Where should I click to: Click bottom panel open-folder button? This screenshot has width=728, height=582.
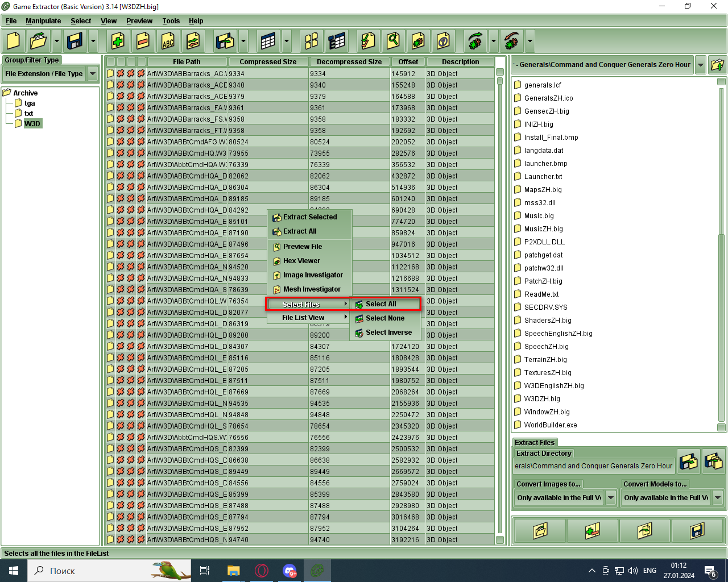click(x=540, y=531)
